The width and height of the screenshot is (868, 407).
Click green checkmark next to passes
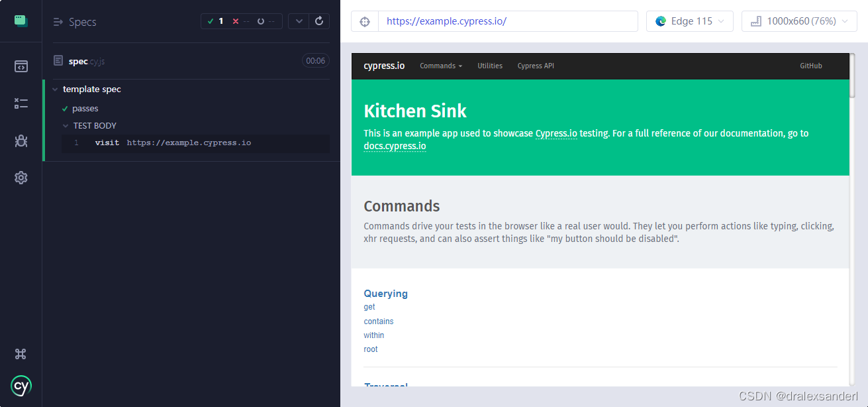click(65, 109)
